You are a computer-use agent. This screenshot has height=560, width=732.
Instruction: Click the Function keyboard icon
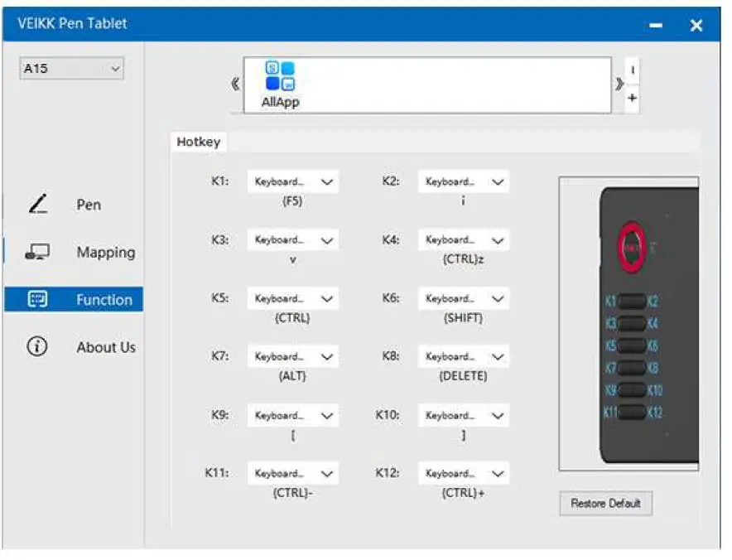point(37,299)
